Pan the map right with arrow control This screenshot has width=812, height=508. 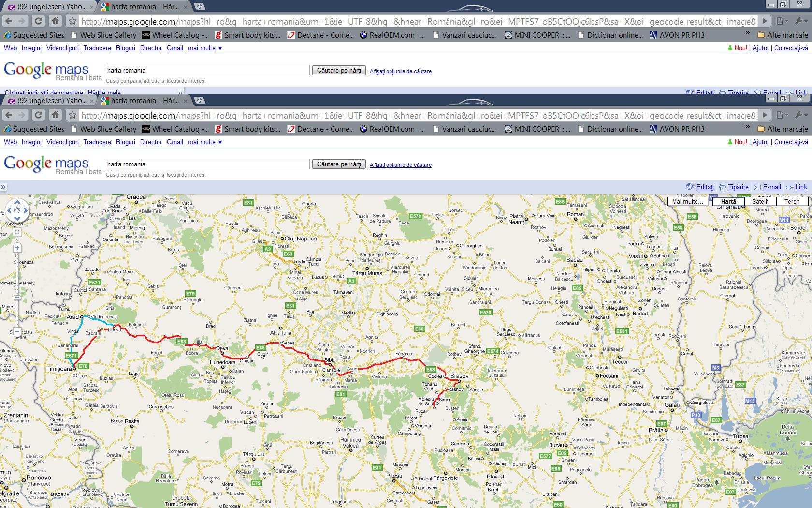click(x=25, y=210)
